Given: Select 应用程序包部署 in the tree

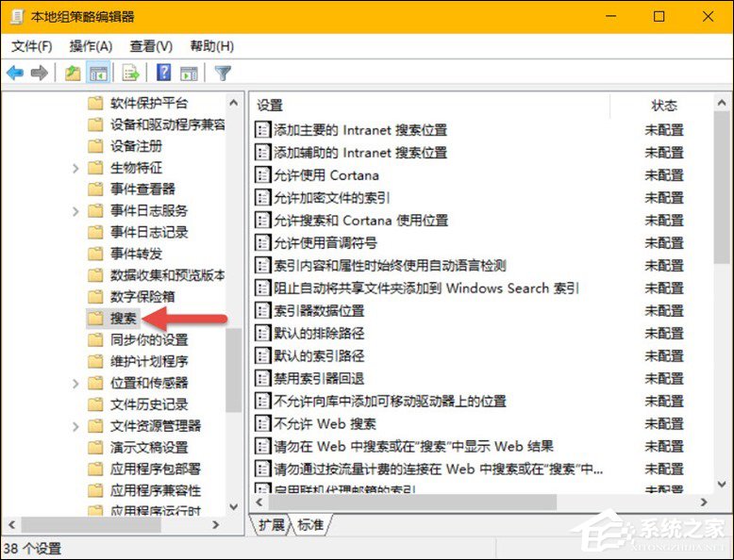Looking at the screenshot, I should click(156, 469).
